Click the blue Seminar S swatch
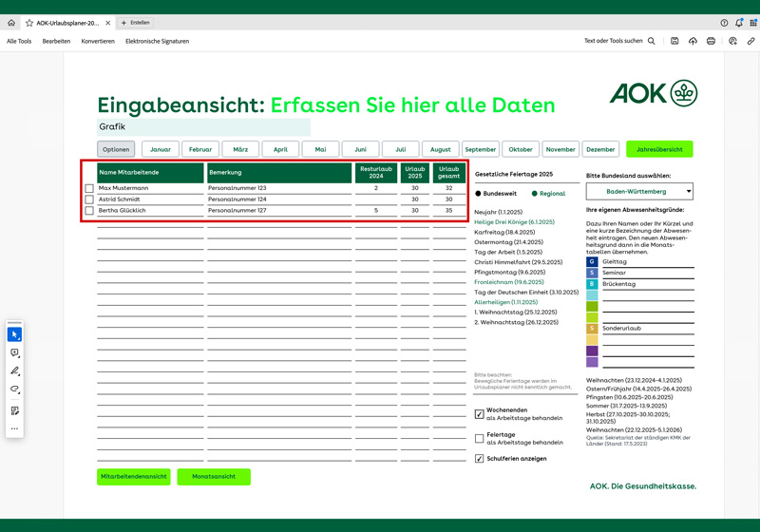 [592, 273]
